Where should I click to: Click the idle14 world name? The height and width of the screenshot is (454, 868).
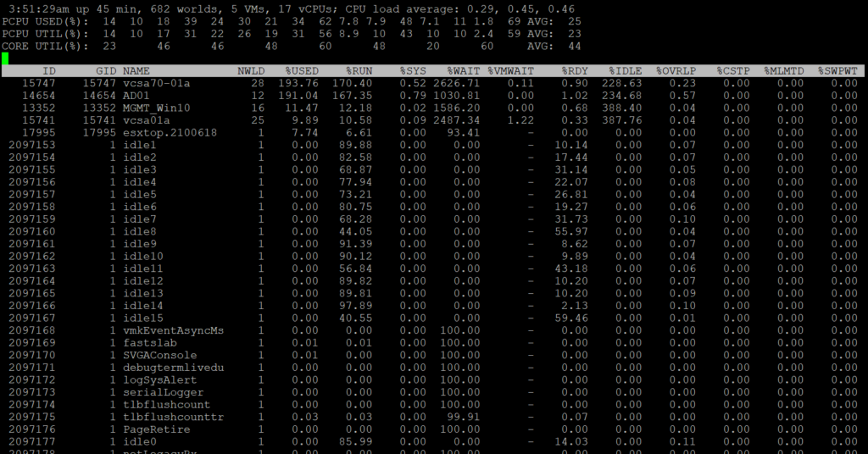142,306
